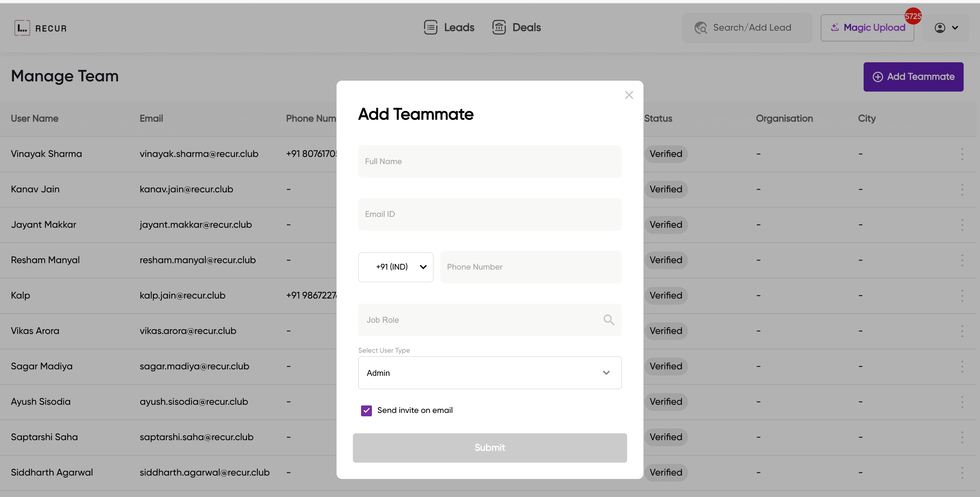Click the Full Name input field
The height and width of the screenshot is (497, 980).
(x=490, y=161)
